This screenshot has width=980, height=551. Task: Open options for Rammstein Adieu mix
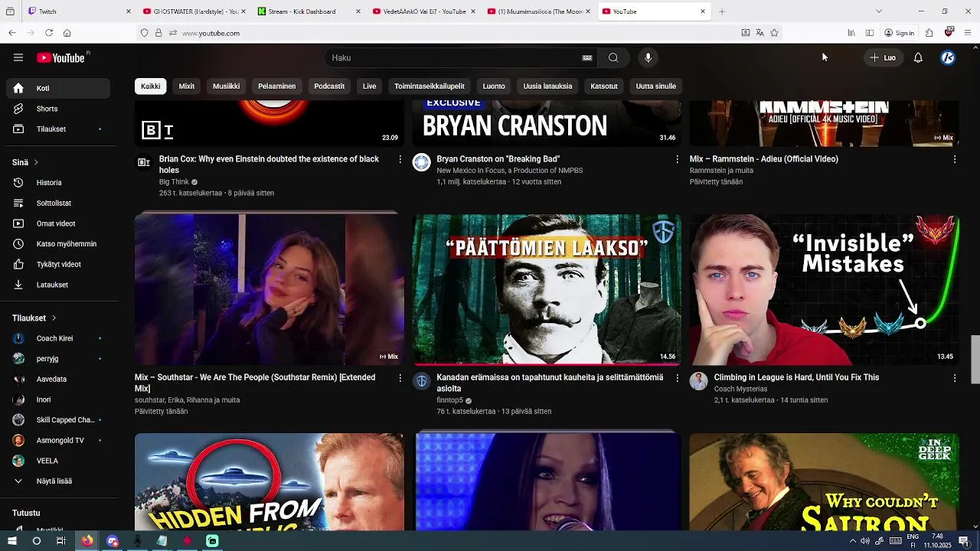click(x=954, y=159)
